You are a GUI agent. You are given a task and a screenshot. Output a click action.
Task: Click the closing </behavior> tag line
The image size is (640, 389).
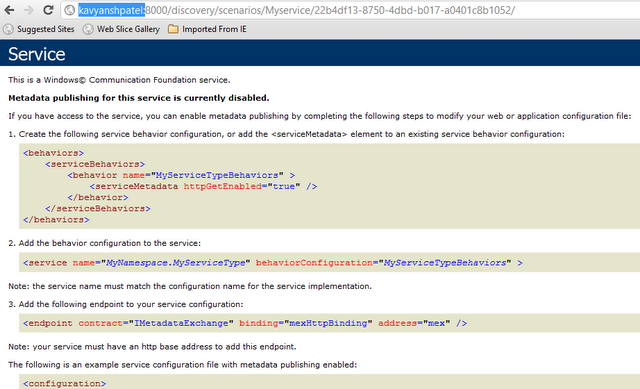tap(98, 197)
